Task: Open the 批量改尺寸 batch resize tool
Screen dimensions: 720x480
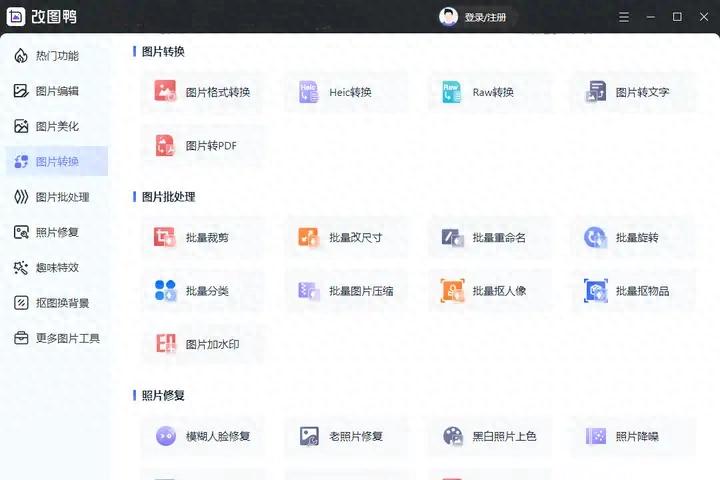Action: [346, 237]
